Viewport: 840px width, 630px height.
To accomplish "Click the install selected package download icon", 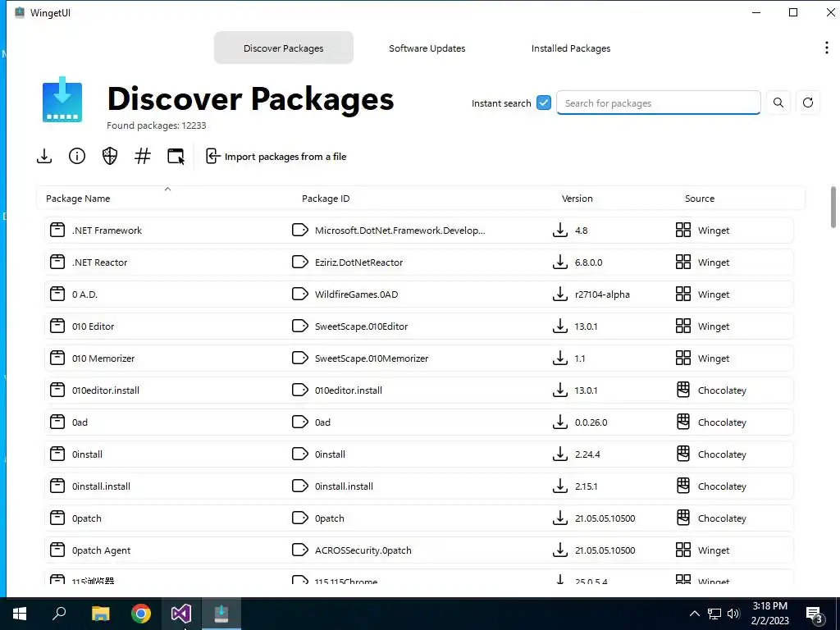I will 44,156.
